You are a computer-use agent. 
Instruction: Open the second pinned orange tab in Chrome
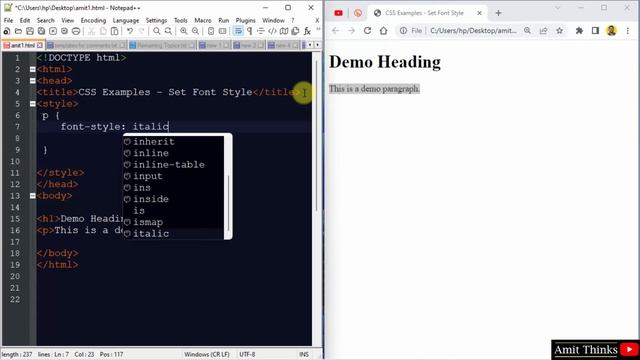coord(358,13)
